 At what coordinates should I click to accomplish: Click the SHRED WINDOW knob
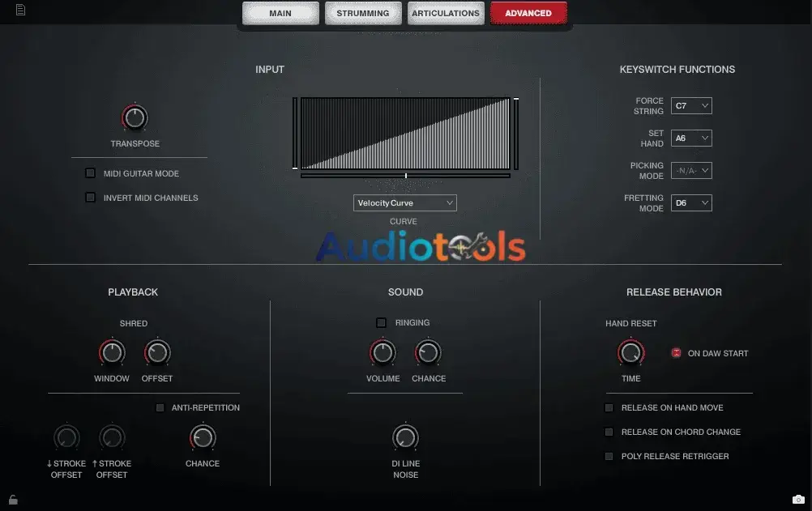[112, 353]
